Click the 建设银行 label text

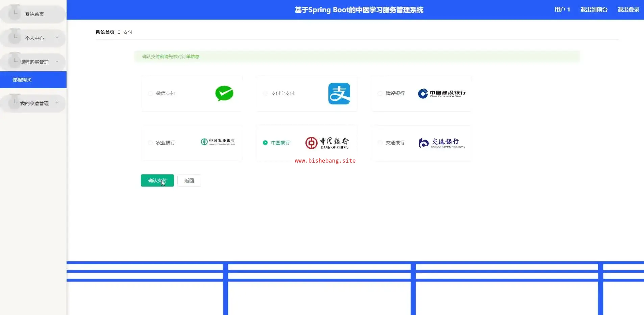pos(395,94)
